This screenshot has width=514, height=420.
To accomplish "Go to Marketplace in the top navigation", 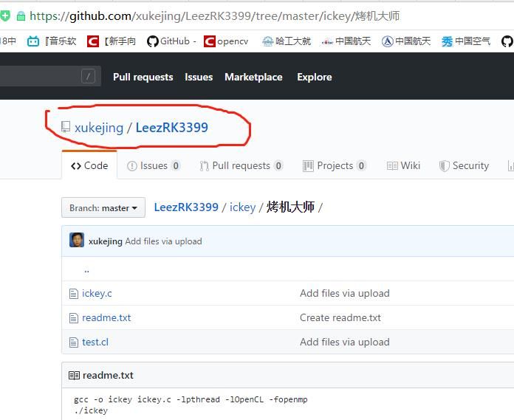I will (x=253, y=77).
